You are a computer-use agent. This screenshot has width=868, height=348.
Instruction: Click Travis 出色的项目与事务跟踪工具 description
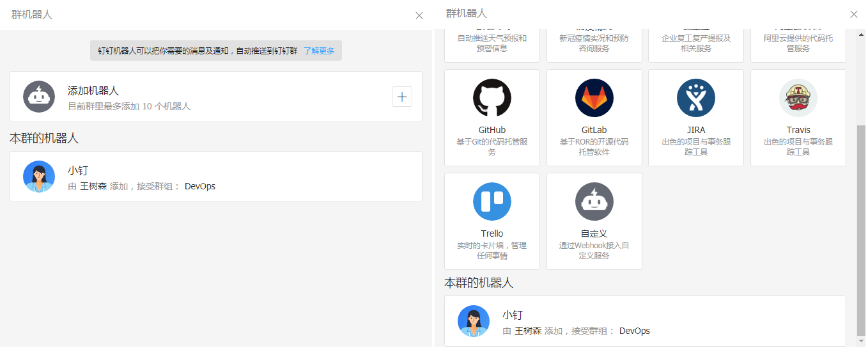[798, 146]
